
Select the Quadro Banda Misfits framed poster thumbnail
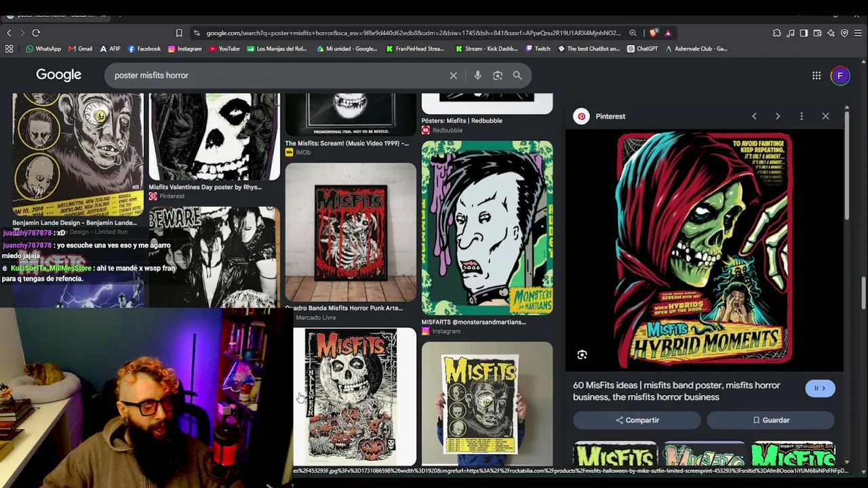(x=351, y=232)
